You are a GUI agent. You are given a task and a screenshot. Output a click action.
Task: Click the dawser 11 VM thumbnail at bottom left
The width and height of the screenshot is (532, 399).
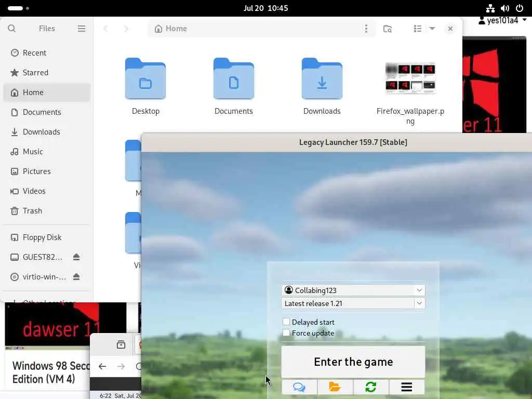pyautogui.click(x=65, y=326)
